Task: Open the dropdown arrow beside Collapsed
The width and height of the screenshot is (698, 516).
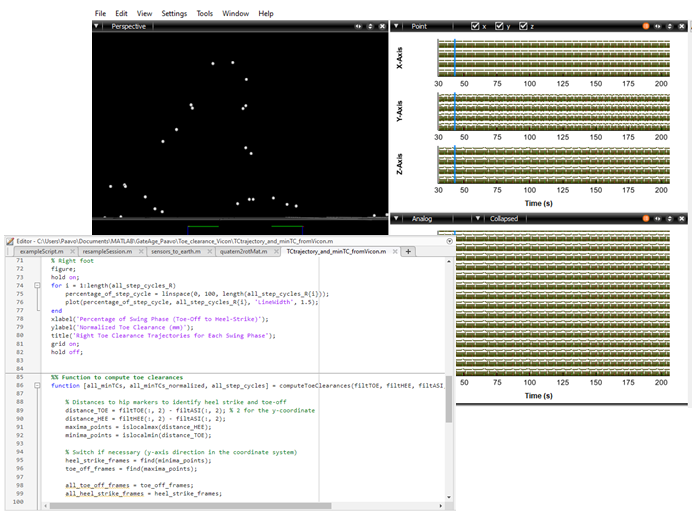Action: (478, 219)
